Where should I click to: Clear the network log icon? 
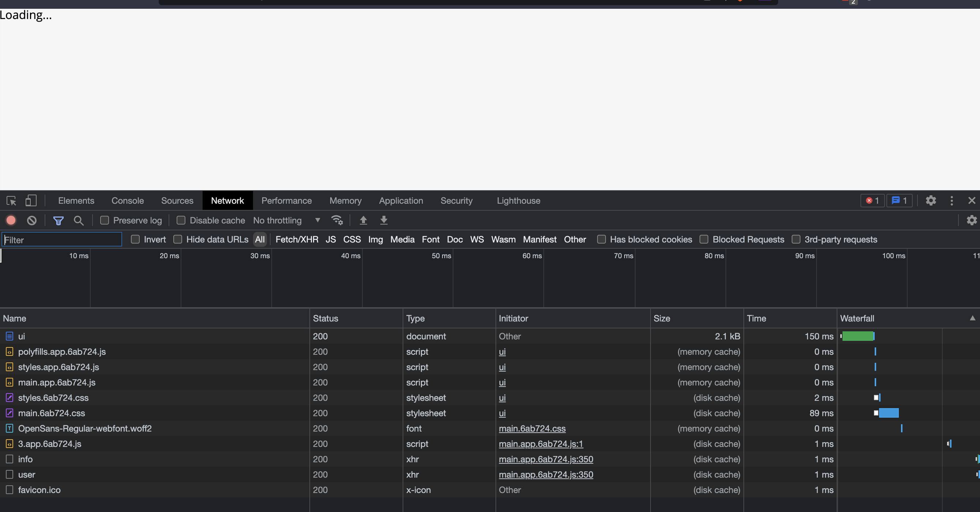(x=32, y=220)
